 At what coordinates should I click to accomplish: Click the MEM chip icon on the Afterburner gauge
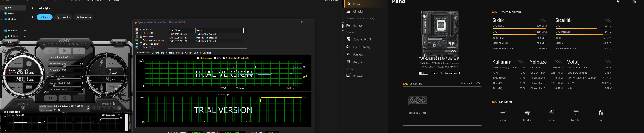tap(29, 87)
